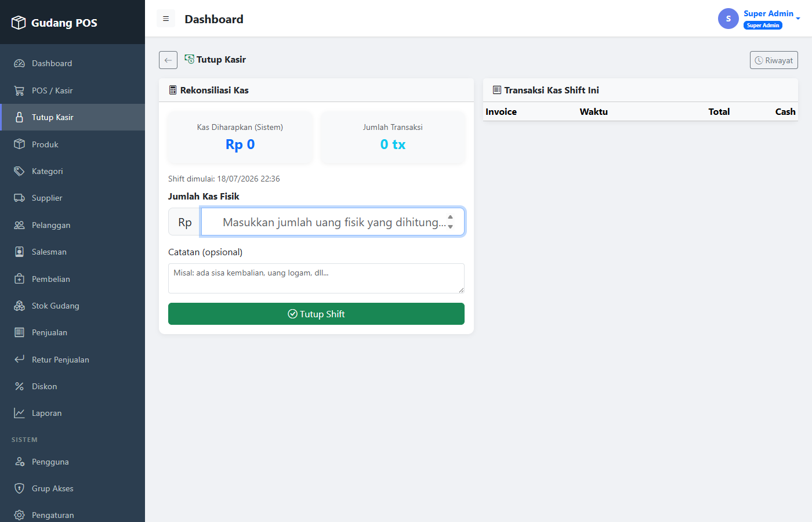Click the back arrow next to Tutup Kasir
Image resolution: width=812 pixels, height=522 pixels.
click(168, 60)
